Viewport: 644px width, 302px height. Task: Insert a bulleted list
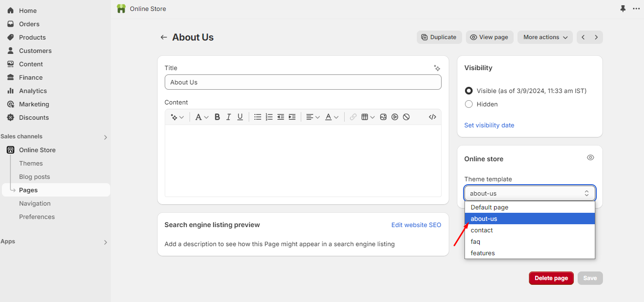258,117
